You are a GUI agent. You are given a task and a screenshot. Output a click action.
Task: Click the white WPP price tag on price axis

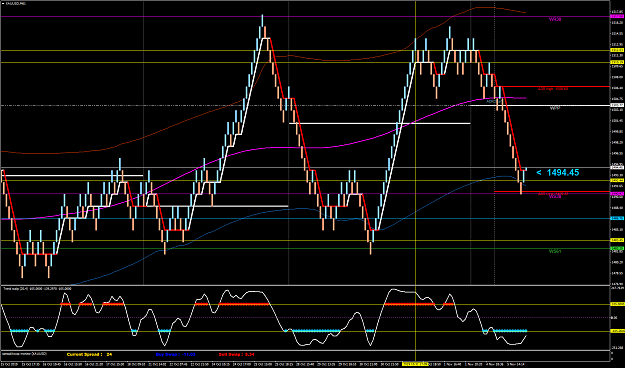[617, 105]
